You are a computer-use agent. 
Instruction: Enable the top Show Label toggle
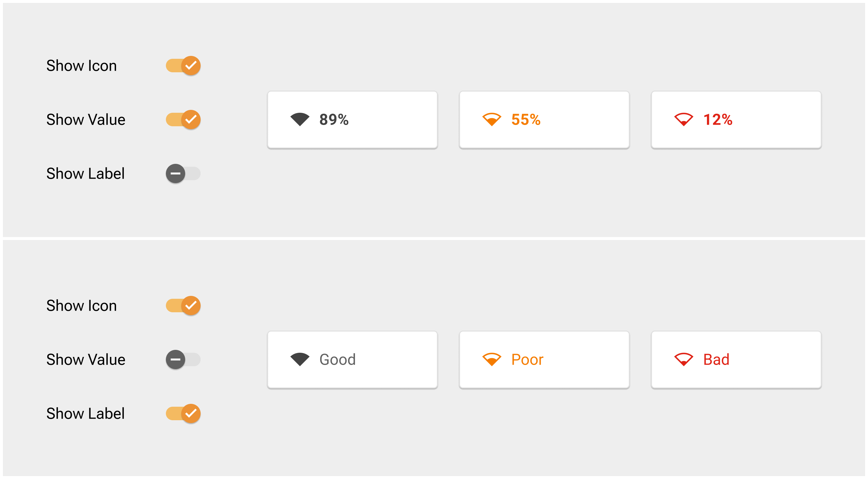click(x=183, y=173)
